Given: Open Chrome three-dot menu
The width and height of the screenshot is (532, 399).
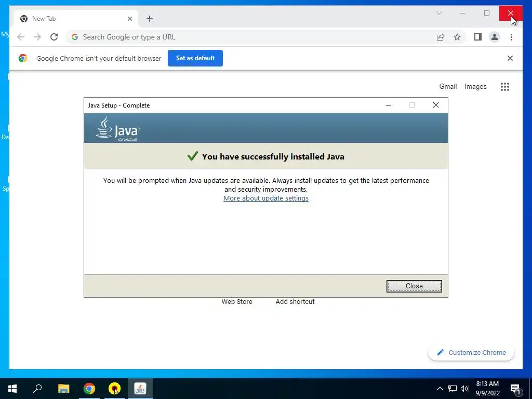Looking at the screenshot, I should pyautogui.click(x=511, y=37).
